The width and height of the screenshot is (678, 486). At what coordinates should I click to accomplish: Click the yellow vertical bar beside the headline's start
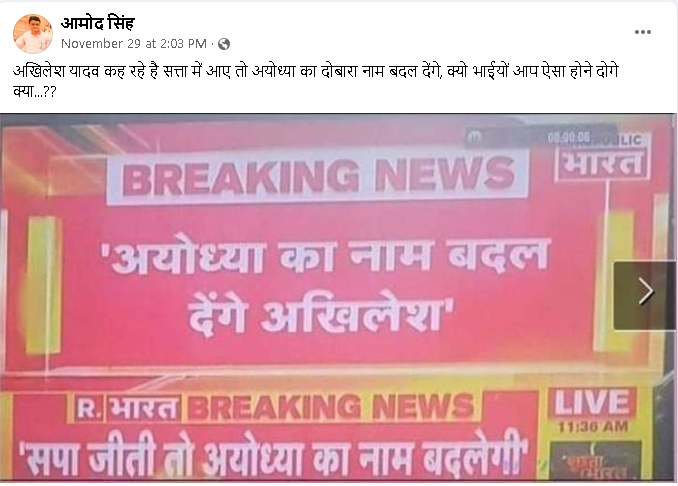pyautogui.click(x=43, y=285)
